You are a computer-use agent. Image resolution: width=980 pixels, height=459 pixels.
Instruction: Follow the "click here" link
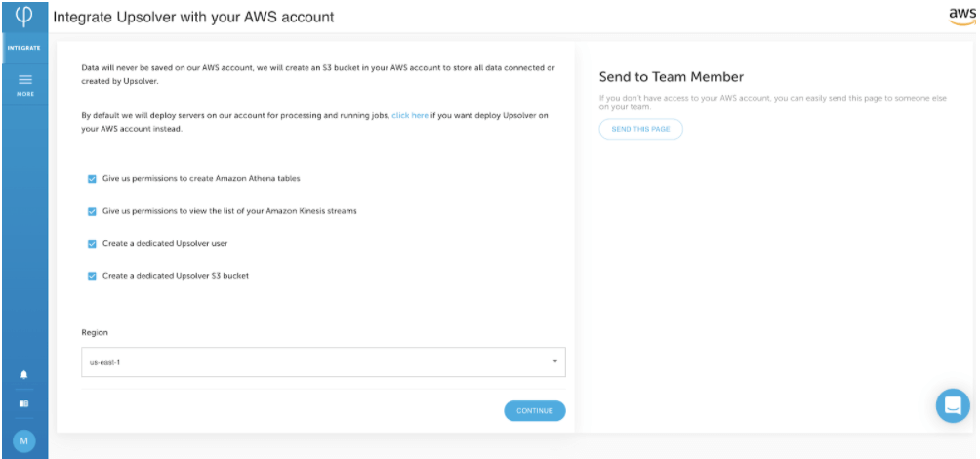coord(410,116)
